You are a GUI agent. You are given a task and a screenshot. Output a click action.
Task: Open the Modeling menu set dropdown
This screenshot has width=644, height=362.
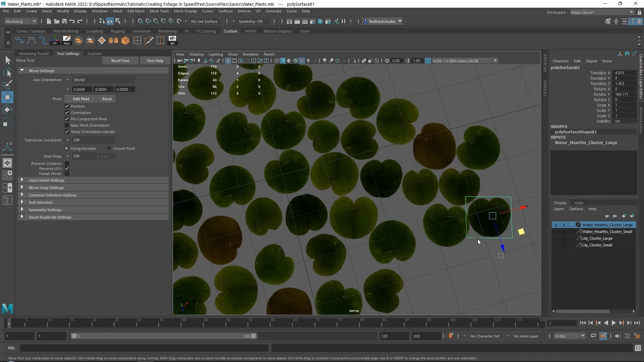21,21
